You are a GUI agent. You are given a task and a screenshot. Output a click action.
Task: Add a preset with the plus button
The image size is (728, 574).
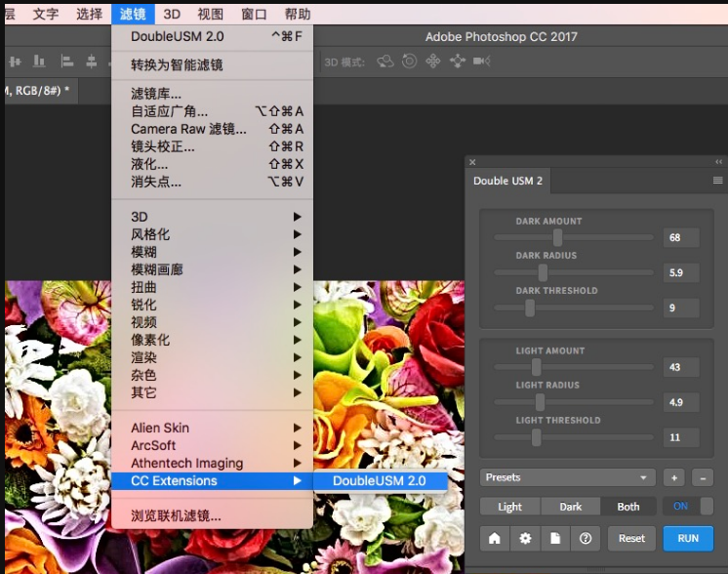(673, 477)
